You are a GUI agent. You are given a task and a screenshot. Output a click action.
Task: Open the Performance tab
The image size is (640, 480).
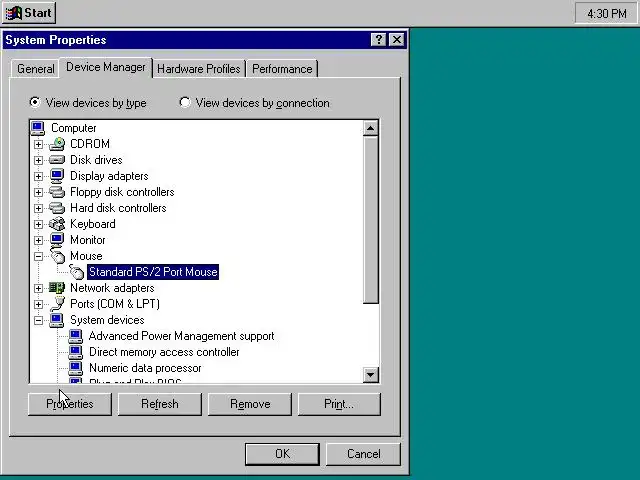tap(282, 69)
